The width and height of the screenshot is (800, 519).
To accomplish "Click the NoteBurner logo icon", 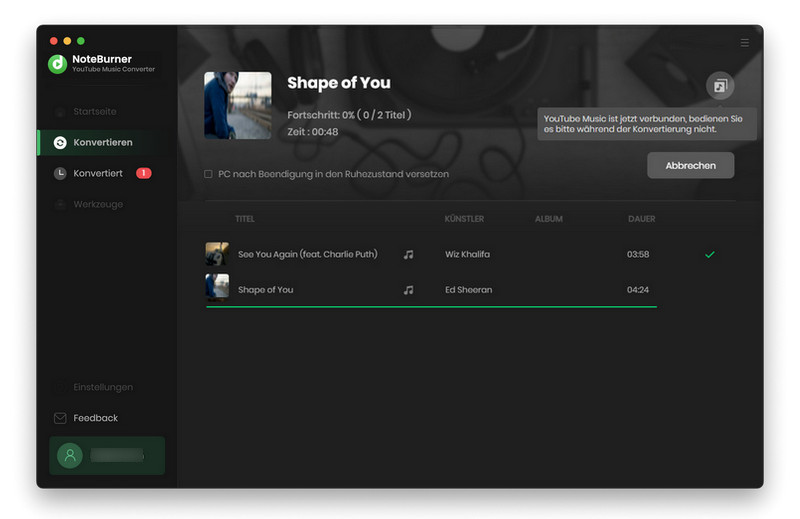I will (x=58, y=64).
